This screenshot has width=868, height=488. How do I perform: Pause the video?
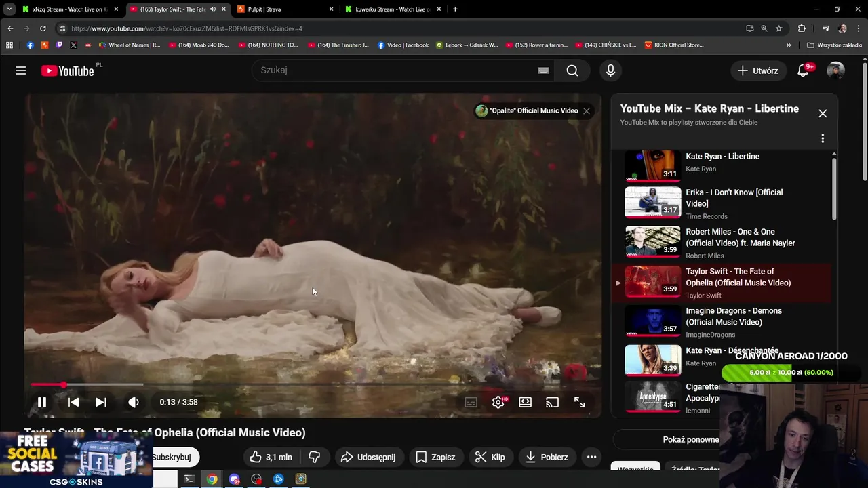(42, 402)
